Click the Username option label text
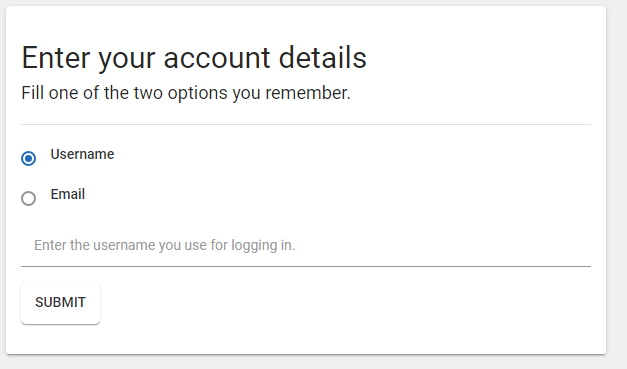627x369 pixels. coord(82,154)
